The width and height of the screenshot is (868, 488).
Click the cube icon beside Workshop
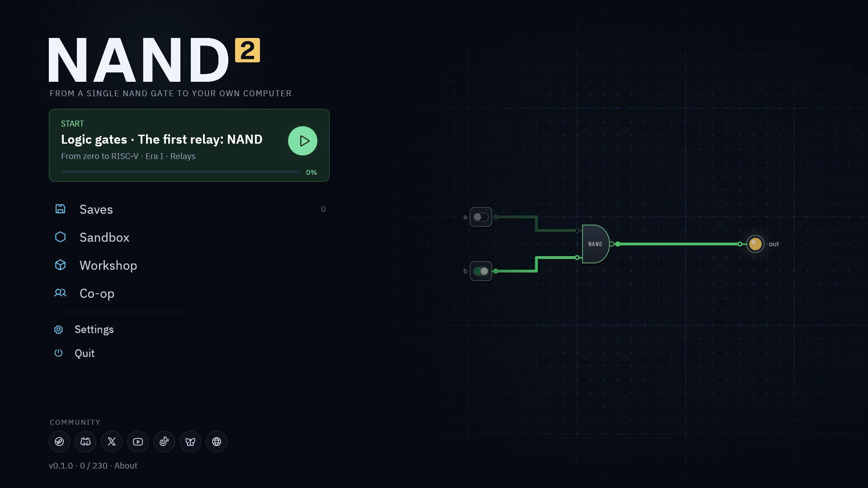point(60,265)
